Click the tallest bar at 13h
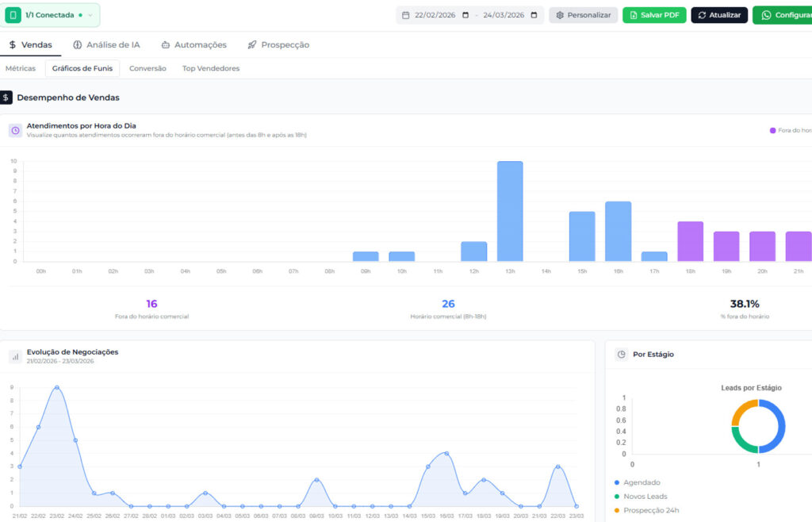812x522 pixels. 510,211
